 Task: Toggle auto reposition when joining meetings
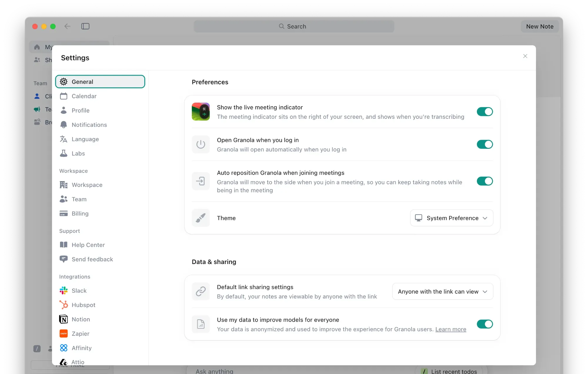485,181
